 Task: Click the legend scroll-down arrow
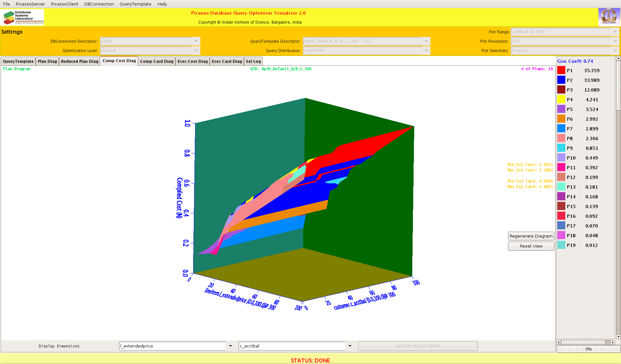(618, 337)
